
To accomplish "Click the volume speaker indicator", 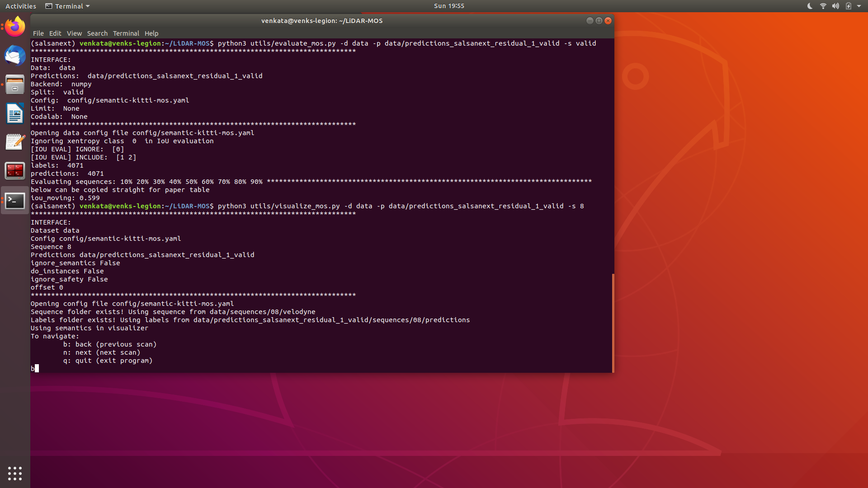I will pyautogui.click(x=835, y=6).
